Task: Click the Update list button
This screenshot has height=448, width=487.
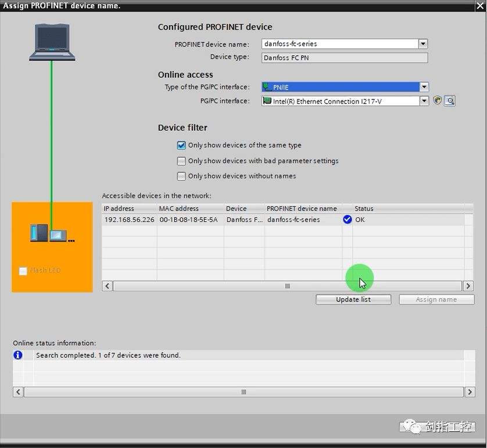Action: pos(353,300)
